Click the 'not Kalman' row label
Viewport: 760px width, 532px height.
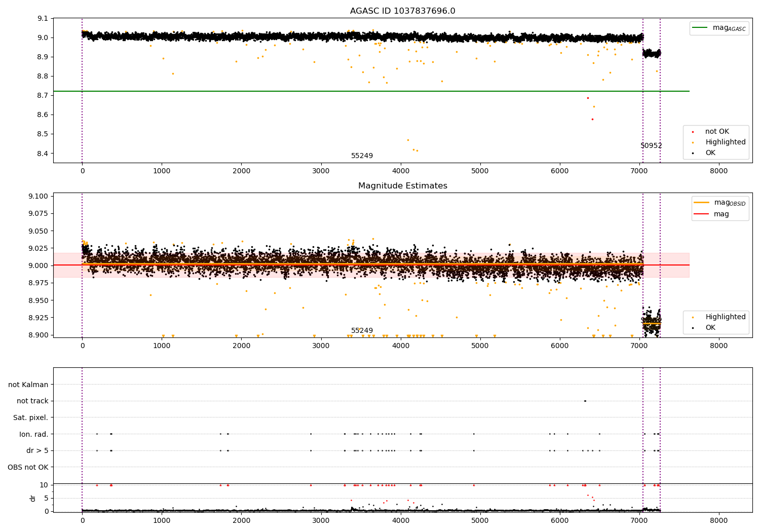point(28,385)
